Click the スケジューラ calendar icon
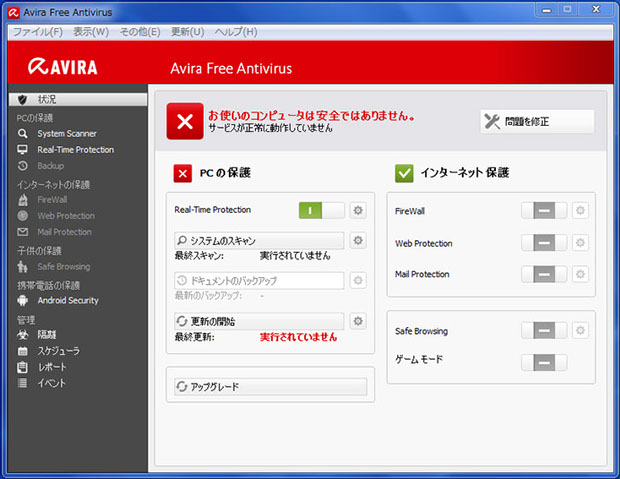Viewport: 620px width, 479px height. tap(23, 351)
